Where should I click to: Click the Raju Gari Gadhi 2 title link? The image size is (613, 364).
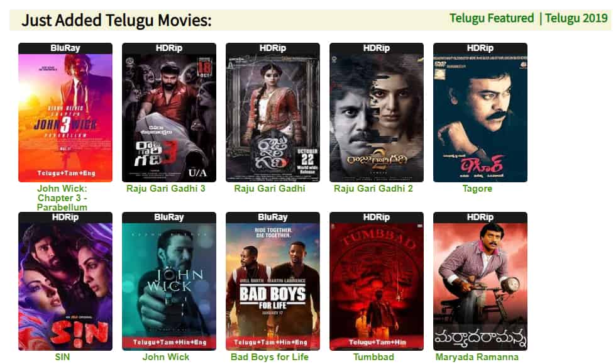click(x=373, y=189)
